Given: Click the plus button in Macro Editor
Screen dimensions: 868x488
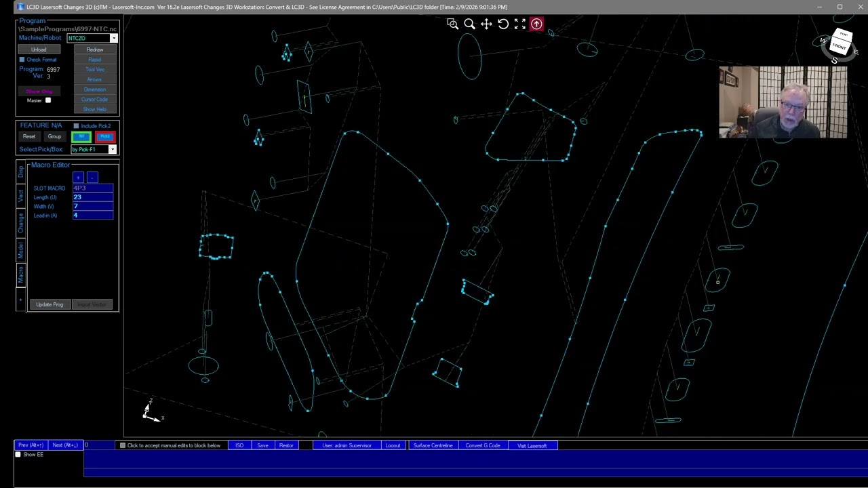Looking at the screenshot, I should click(x=78, y=178).
